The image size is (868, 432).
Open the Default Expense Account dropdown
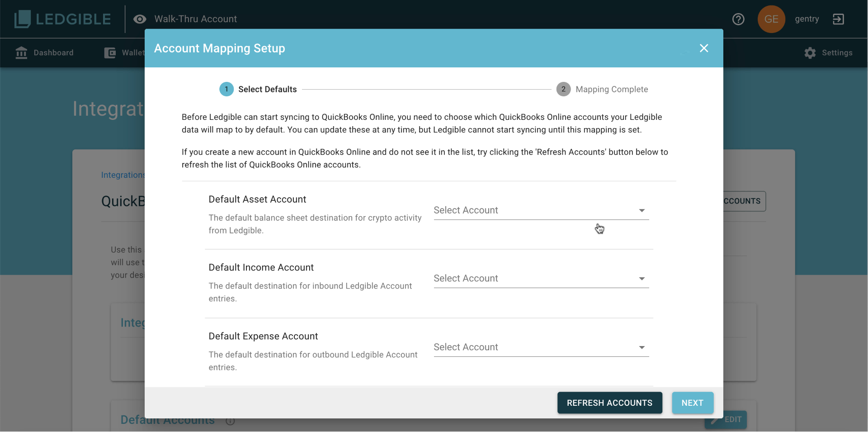541,347
